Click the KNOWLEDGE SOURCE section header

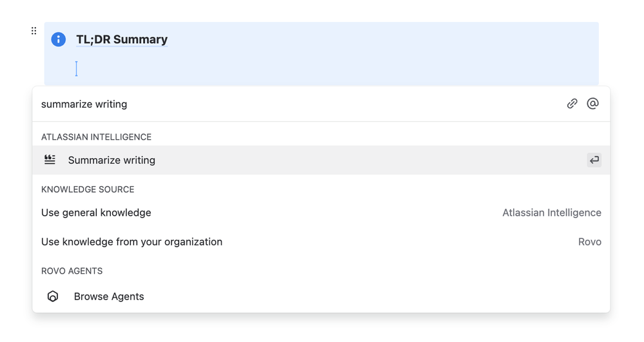(x=88, y=189)
